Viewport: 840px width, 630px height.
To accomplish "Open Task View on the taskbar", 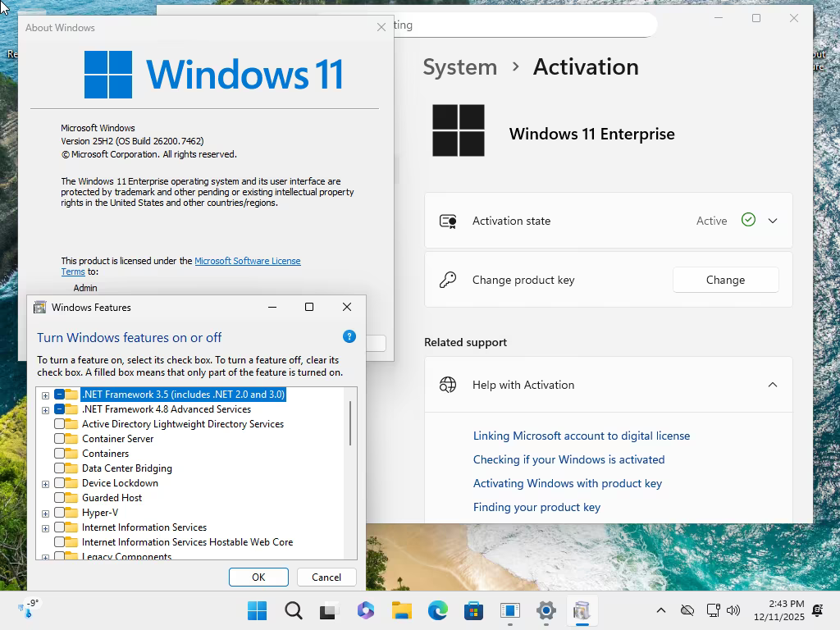I will point(329,610).
